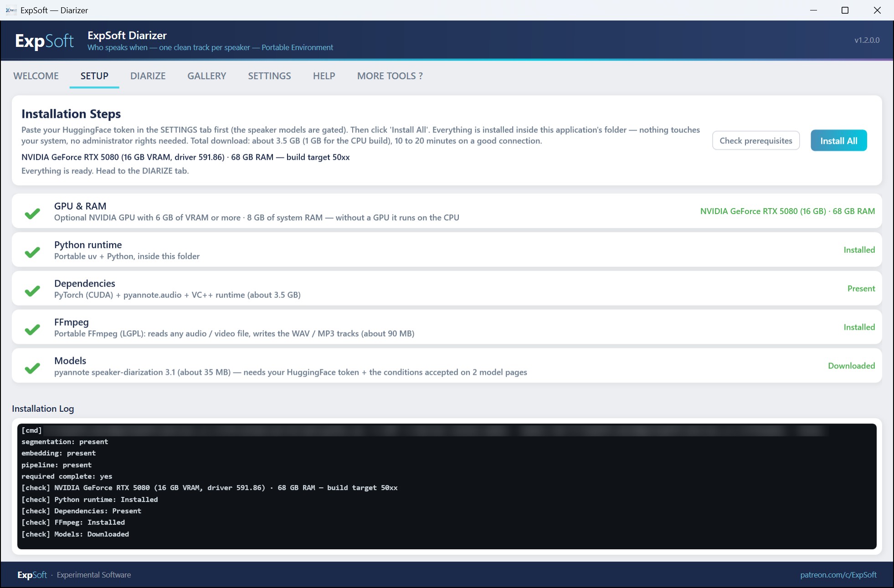Click the ExpSoft Diarizer header title
The image size is (894, 588).
click(127, 36)
